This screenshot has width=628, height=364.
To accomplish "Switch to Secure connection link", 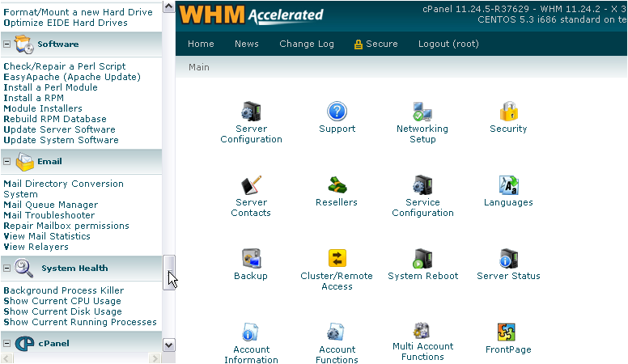I will coord(376,44).
